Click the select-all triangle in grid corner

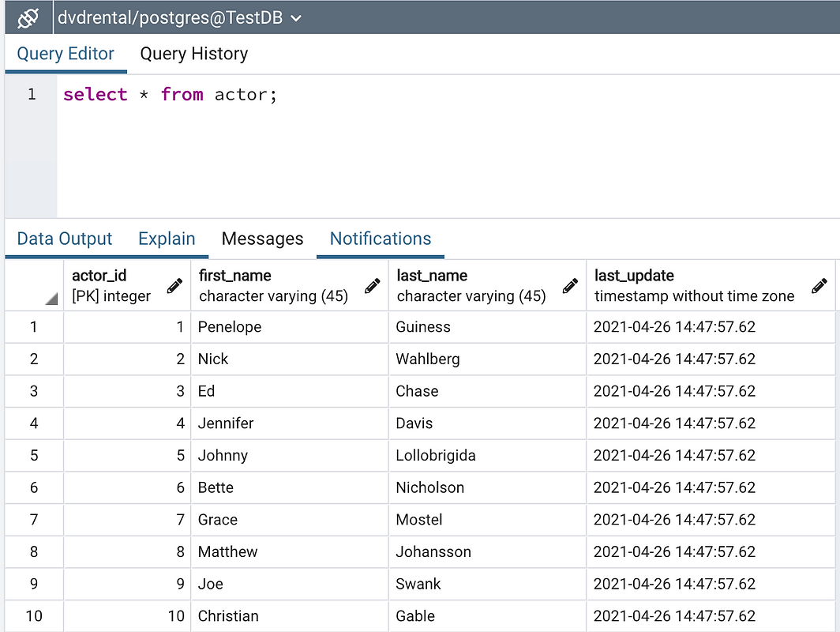coord(51,299)
